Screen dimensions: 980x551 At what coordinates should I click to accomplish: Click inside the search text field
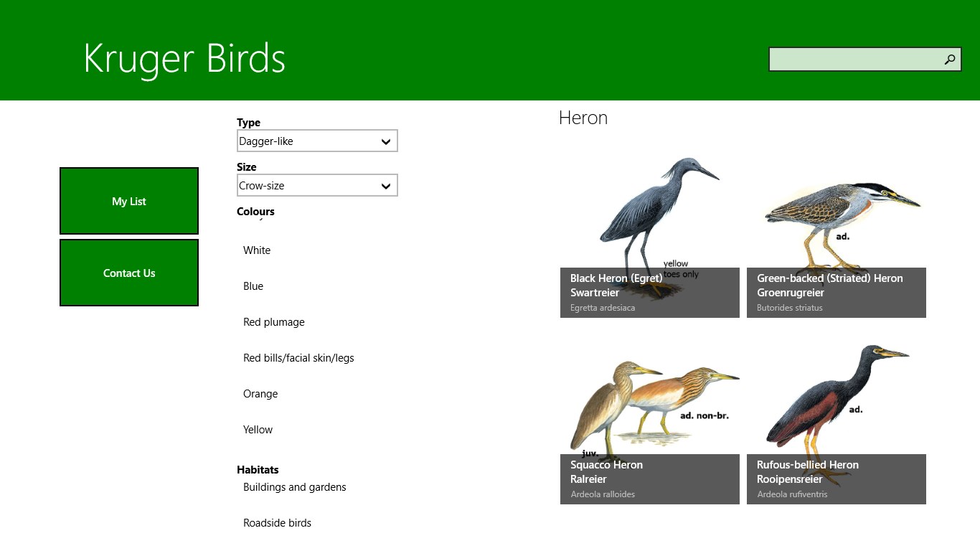[854, 60]
